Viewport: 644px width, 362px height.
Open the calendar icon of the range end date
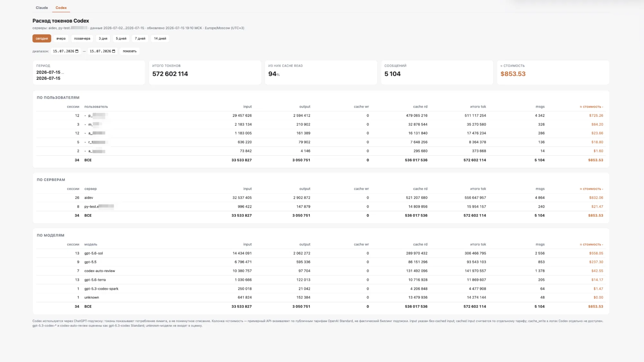click(114, 51)
